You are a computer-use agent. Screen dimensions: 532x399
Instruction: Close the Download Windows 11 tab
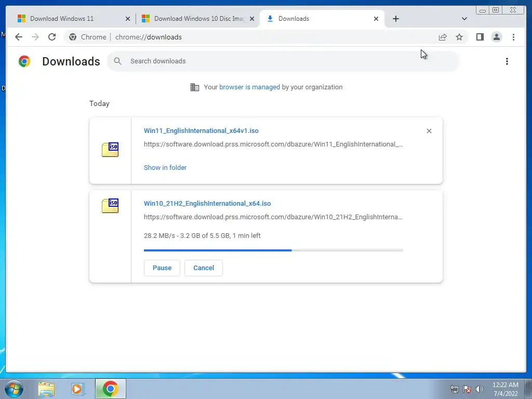pyautogui.click(x=128, y=19)
